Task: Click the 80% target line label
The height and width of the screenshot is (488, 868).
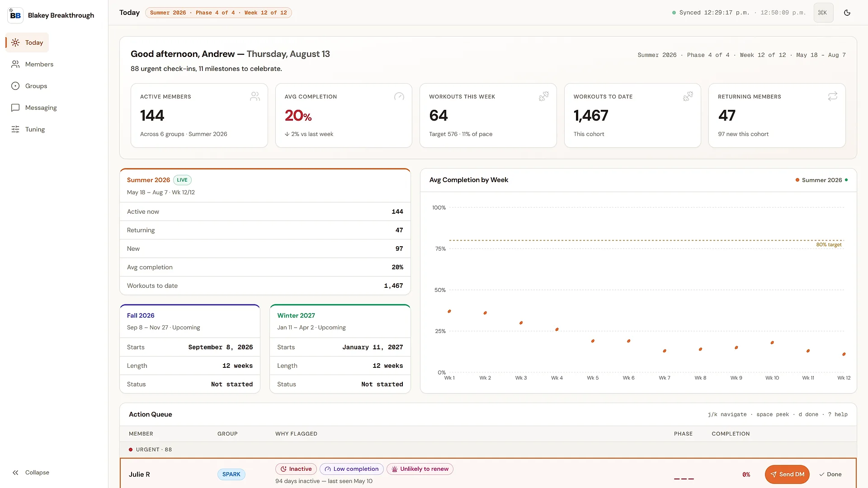Action: (829, 244)
